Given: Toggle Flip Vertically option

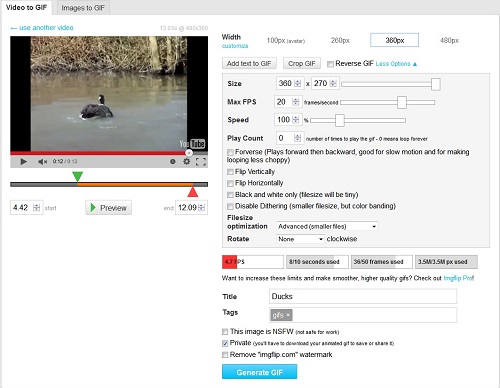Looking at the screenshot, I should click(230, 172).
